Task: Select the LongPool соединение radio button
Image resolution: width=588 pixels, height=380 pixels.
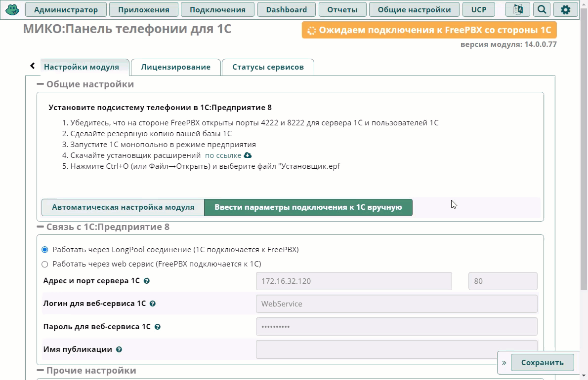Action: click(x=44, y=250)
